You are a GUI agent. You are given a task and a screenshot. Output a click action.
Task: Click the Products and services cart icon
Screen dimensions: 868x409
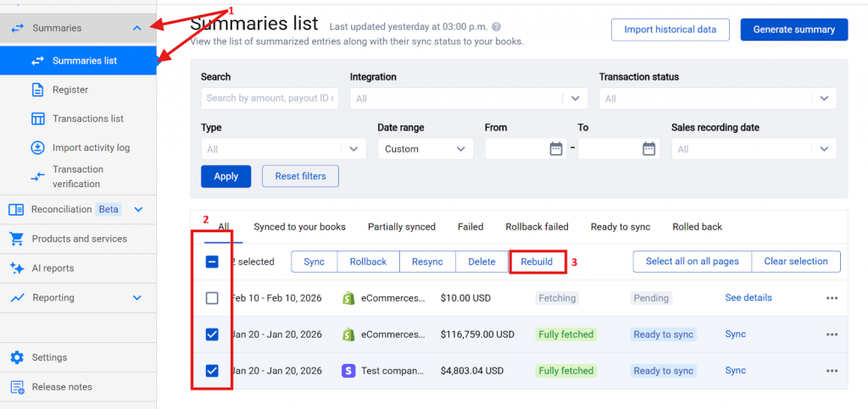tap(16, 239)
